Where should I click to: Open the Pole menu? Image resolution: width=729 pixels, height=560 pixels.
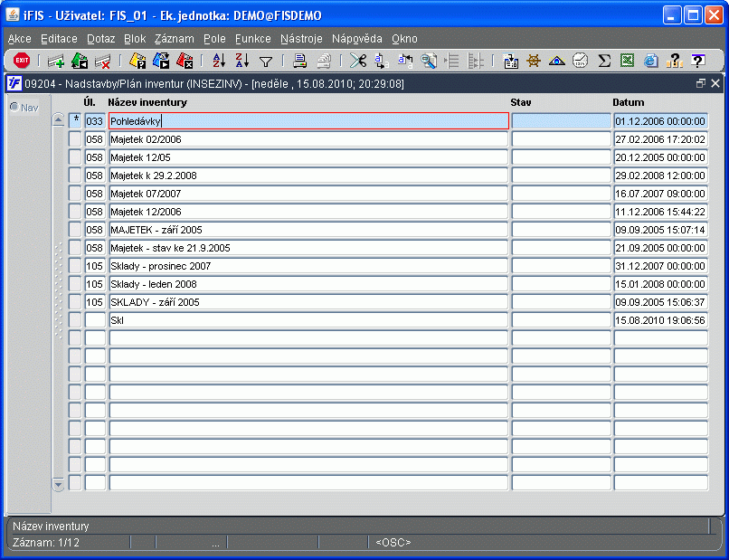pos(214,39)
